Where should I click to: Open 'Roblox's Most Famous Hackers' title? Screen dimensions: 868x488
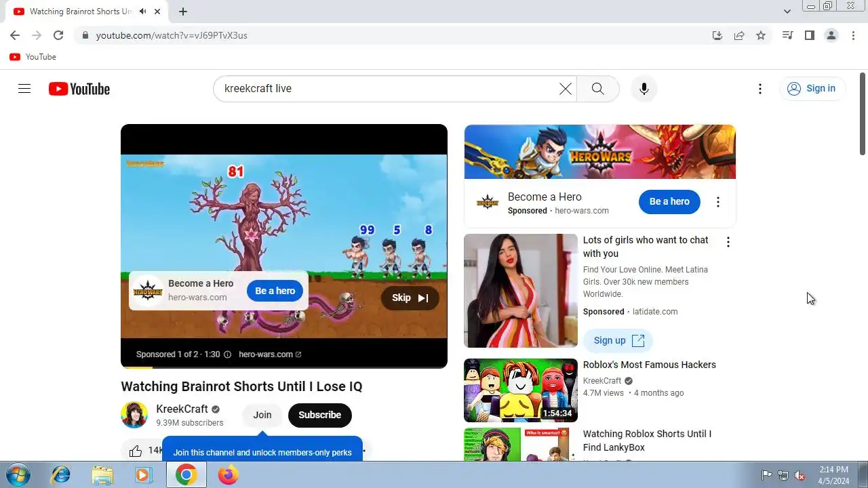649,365
